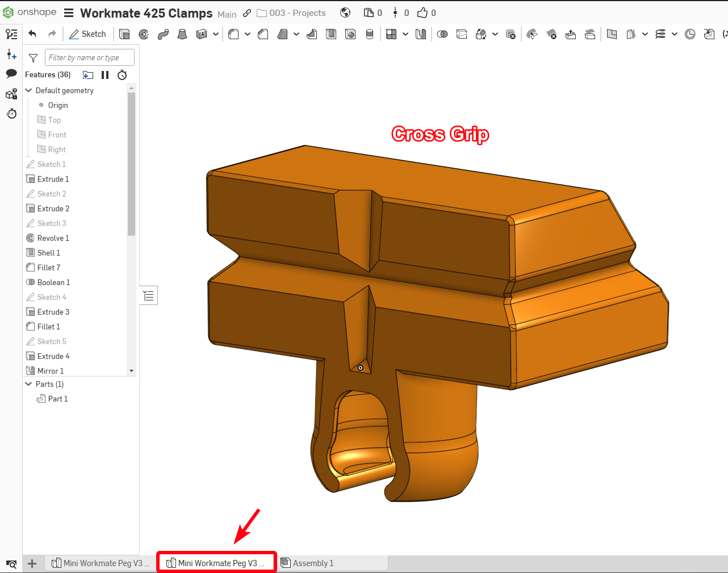Image resolution: width=728 pixels, height=573 pixels.
Task: Click the document link icon beside Main
Action: [x=247, y=13]
